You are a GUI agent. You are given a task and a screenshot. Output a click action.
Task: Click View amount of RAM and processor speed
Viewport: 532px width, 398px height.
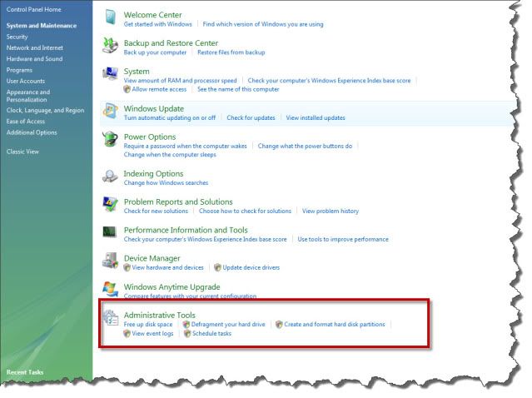180,81
